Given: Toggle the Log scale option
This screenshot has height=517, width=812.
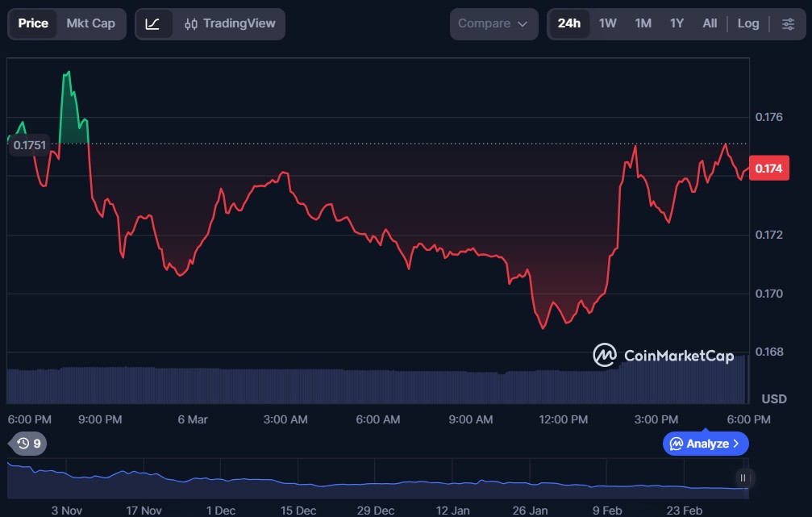Looking at the screenshot, I should [x=748, y=24].
